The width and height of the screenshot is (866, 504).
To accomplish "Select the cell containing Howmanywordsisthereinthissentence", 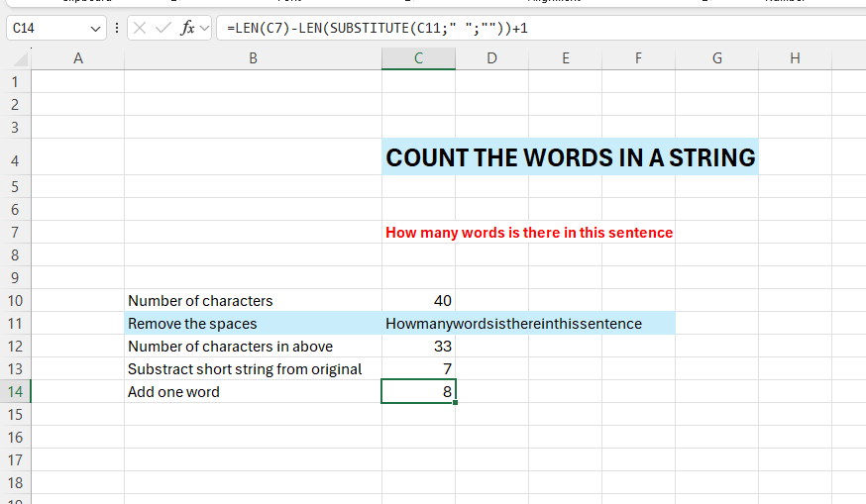I will pyautogui.click(x=513, y=324).
